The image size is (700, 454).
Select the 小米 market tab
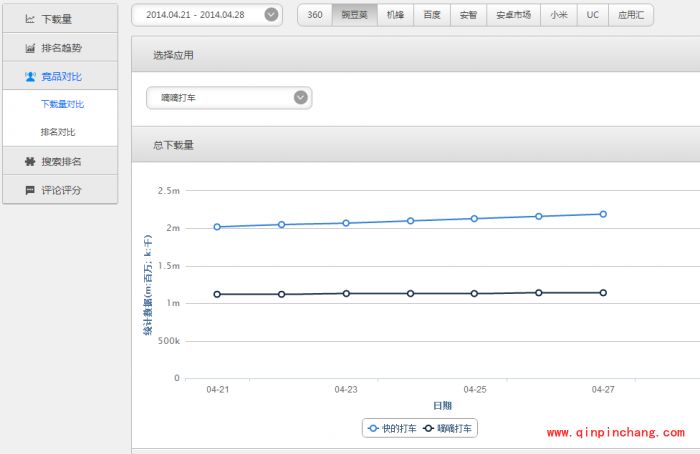[558, 15]
